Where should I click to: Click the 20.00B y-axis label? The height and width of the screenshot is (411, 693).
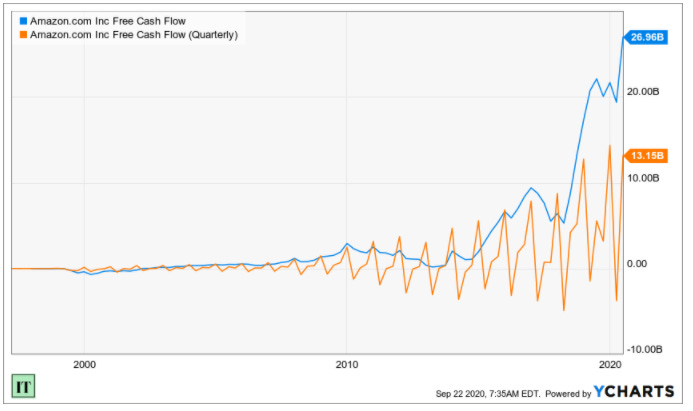tap(643, 91)
